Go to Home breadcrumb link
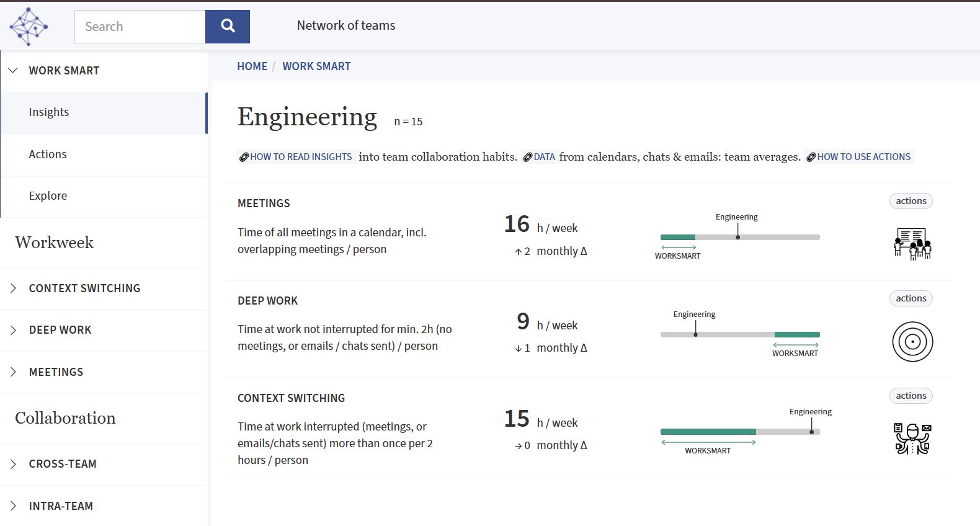980x526 pixels. coord(252,66)
